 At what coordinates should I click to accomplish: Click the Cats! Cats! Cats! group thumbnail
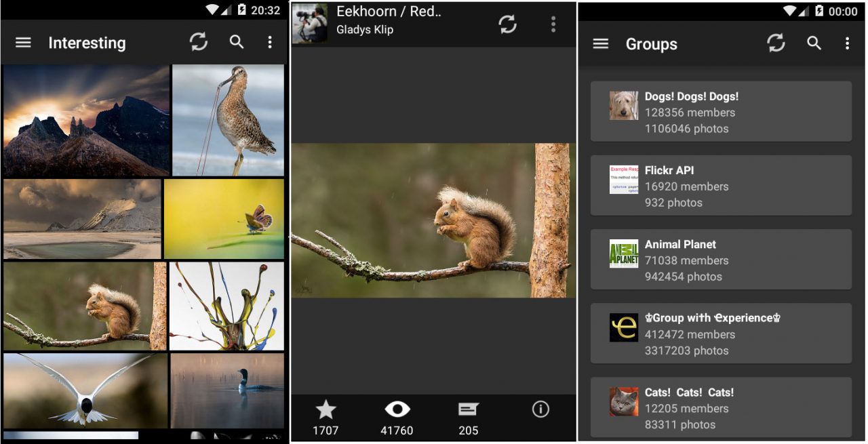click(624, 401)
